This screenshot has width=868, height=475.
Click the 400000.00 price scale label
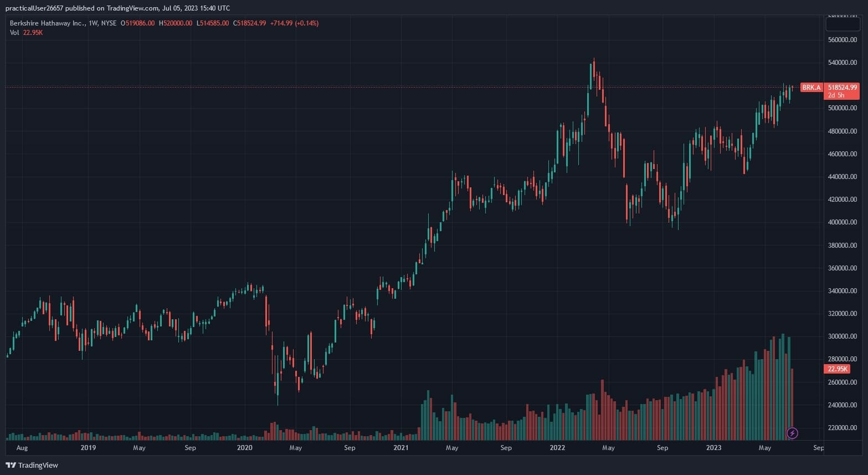[x=842, y=222]
